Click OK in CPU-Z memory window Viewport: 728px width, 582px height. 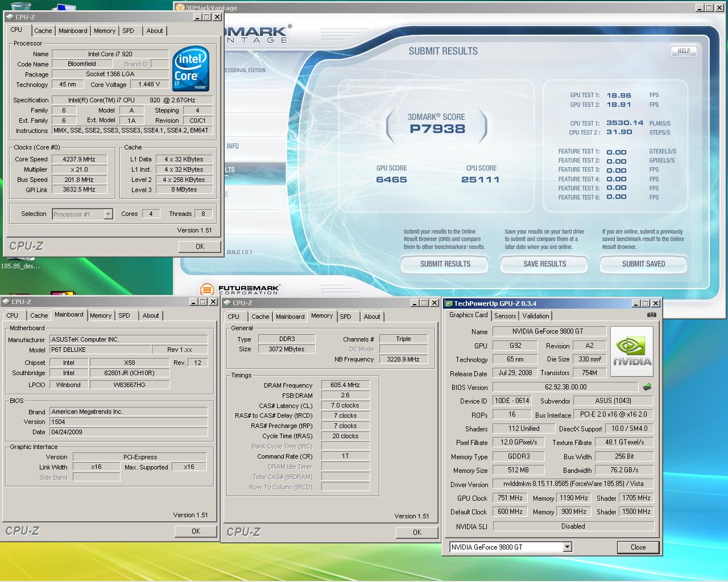417,533
